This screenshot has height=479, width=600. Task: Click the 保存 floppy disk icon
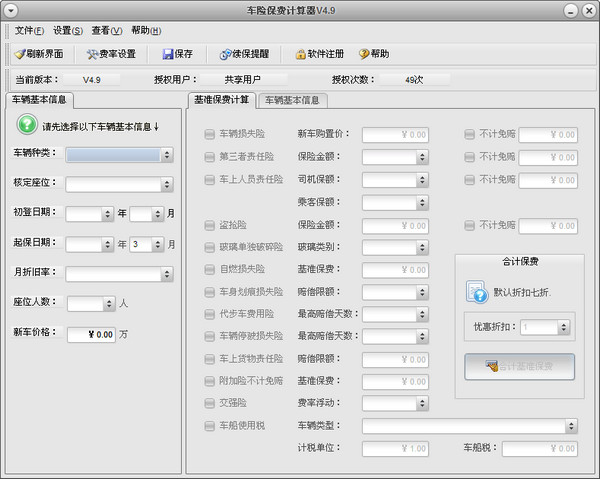point(168,54)
